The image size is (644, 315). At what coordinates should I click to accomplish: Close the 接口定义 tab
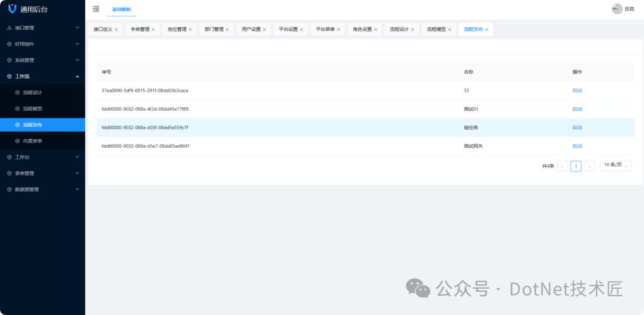tap(116, 30)
